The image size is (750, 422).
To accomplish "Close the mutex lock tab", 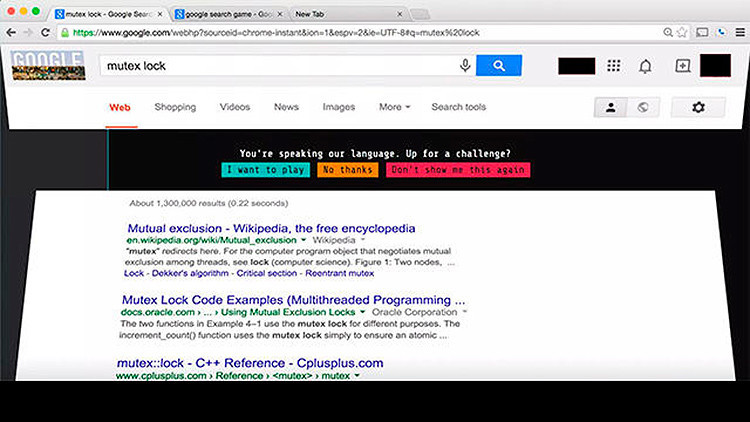I will [160, 14].
